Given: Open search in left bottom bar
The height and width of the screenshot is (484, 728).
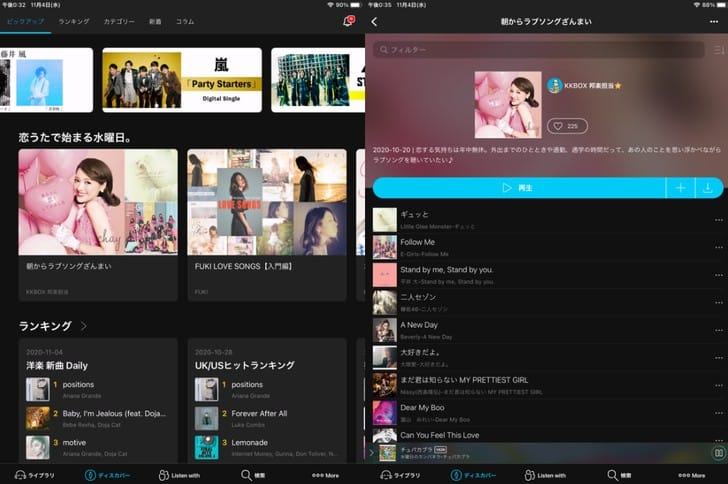Looking at the screenshot, I should (253, 475).
